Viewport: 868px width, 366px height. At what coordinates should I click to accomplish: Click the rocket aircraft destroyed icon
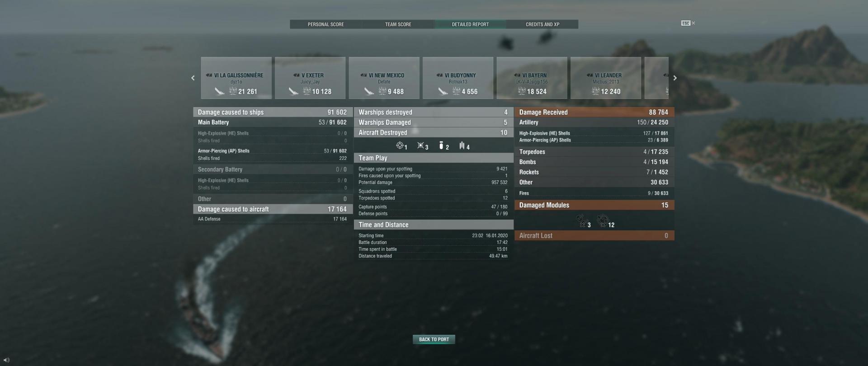pos(462,145)
